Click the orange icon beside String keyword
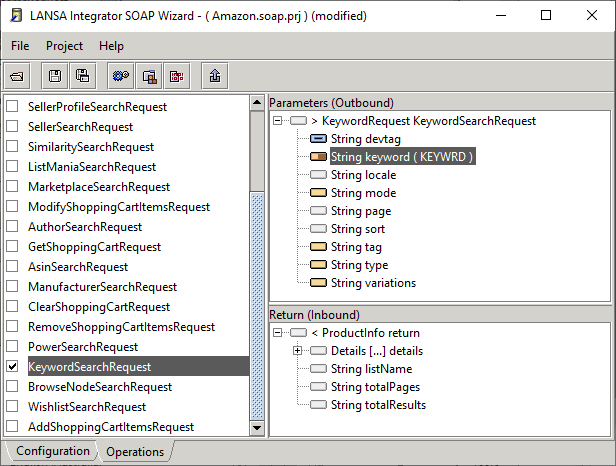This screenshot has height=466, width=616. pos(318,157)
